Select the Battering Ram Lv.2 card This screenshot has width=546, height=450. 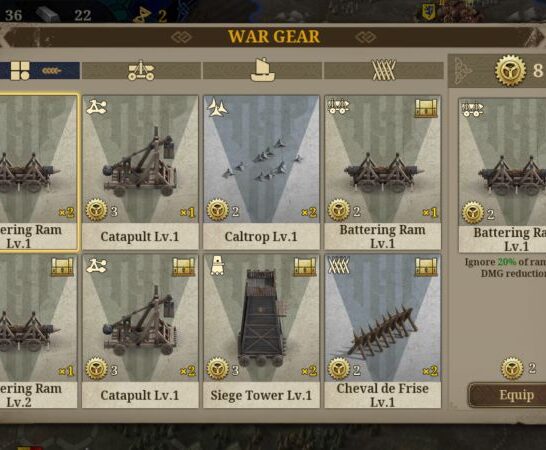click(38, 331)
